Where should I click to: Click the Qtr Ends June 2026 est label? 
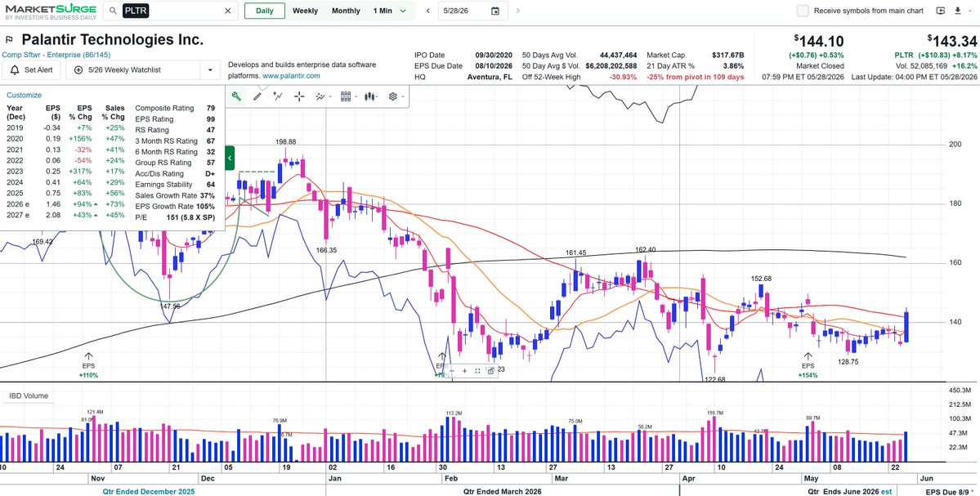(x=850, y=491)
